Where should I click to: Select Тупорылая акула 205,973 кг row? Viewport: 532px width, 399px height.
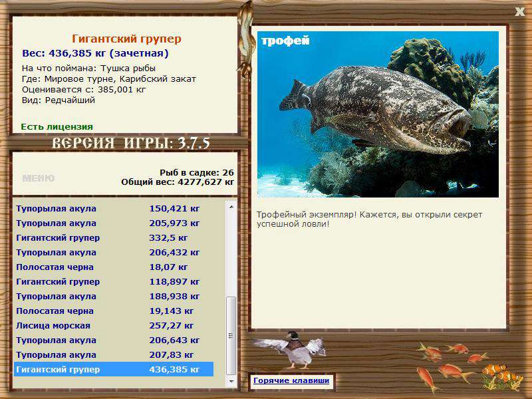pyautogui.click(x=114, y=223)
